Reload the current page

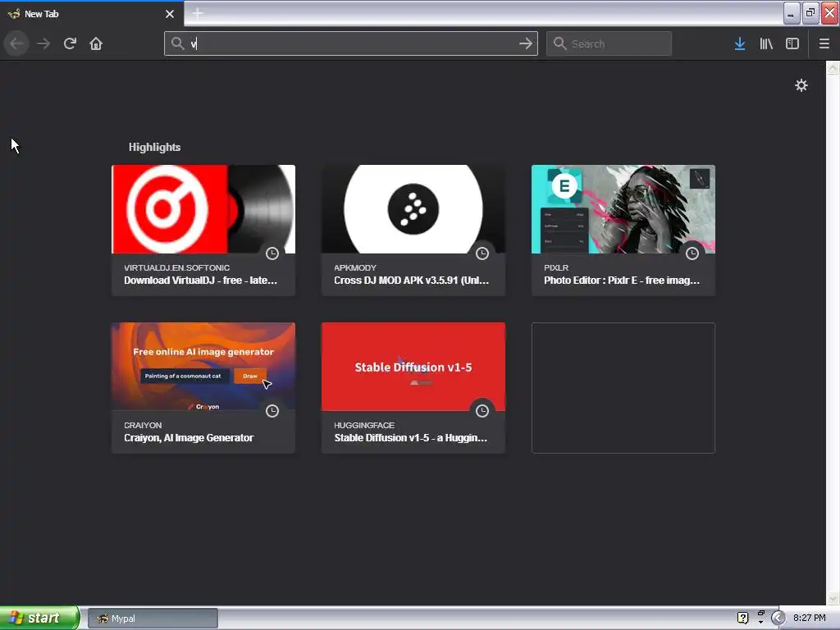70,43
